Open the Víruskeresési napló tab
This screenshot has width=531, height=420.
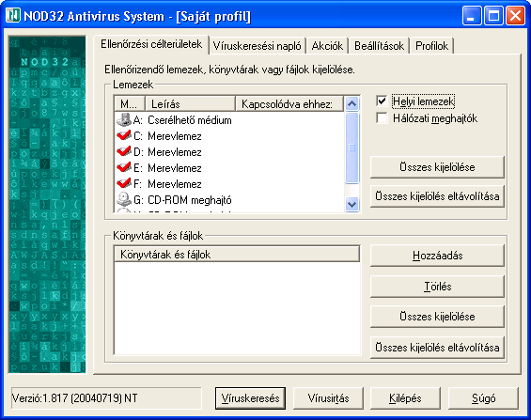click(257, 46)
